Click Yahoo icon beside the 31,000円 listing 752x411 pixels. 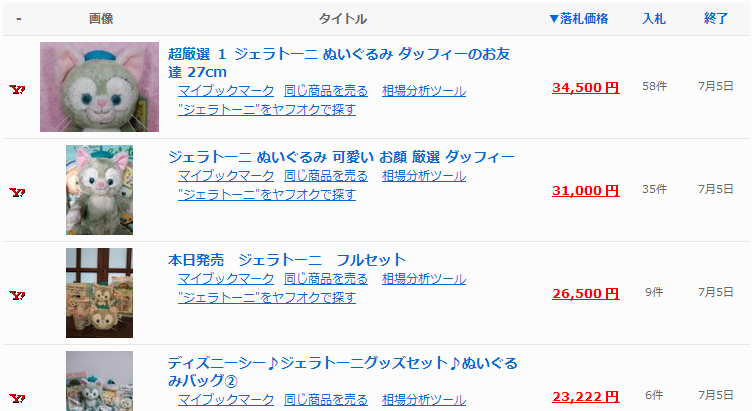coord(17,192)
